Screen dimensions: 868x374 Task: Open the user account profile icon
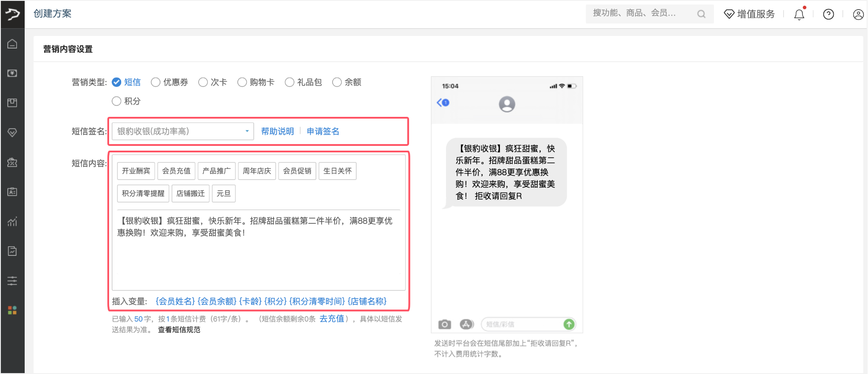(858, 15)
